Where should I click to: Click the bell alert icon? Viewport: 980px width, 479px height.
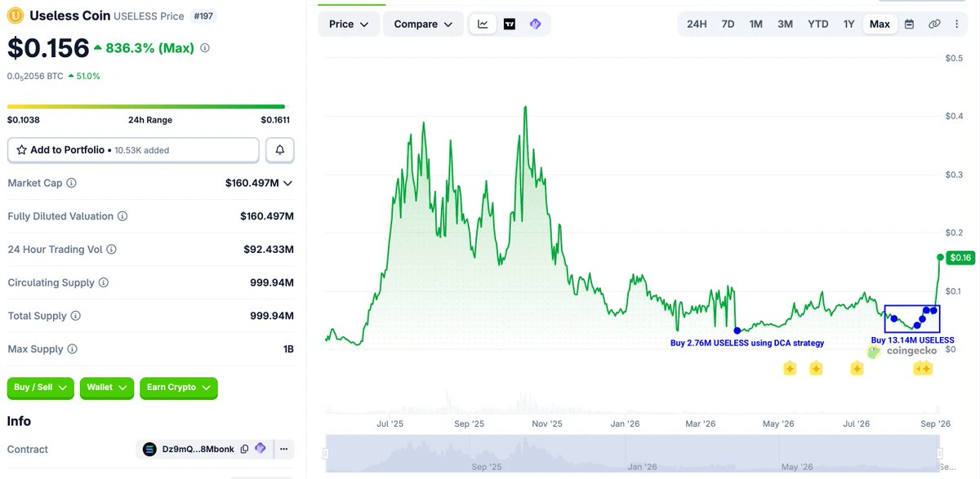pyautogui.click(x=280, y=150)
